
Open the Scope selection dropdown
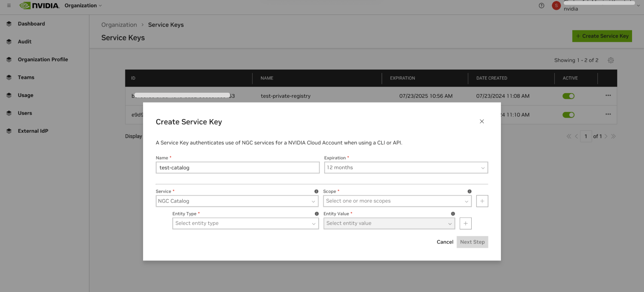(397, 201)
